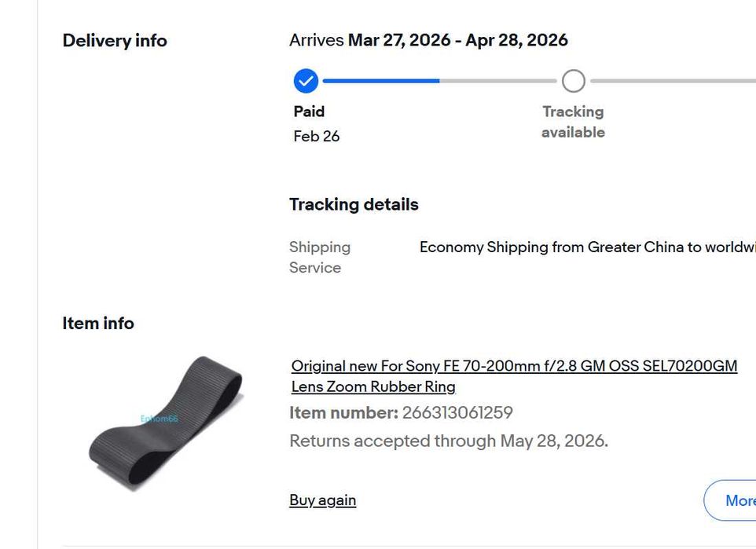Screen dimensions: 756x549
Task: Click the gray unfilled portion before Tracking available
Action: [x=497, y=81]
